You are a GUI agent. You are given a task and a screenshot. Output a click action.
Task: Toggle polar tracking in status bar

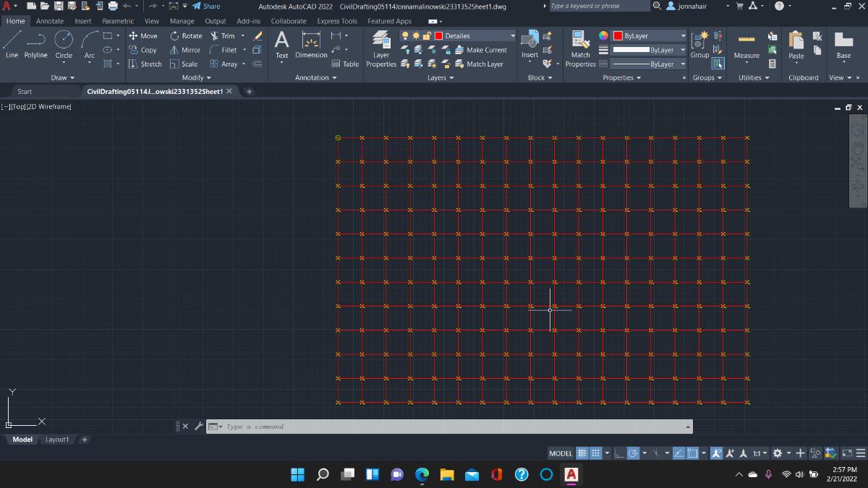tap(633, 453)
